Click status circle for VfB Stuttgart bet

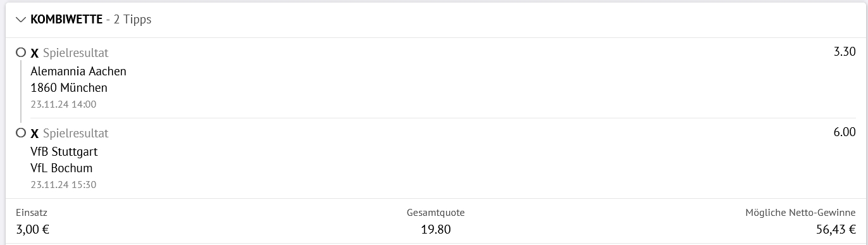pyautogui.click(x=21, y=133)
